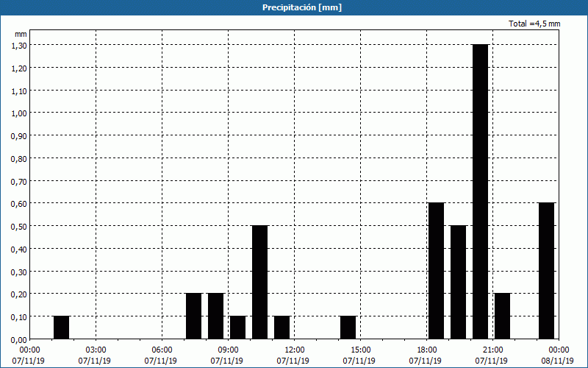588x368 pixels.
Task: Select the 1,10 y-axis value
Action: point(19,91)
